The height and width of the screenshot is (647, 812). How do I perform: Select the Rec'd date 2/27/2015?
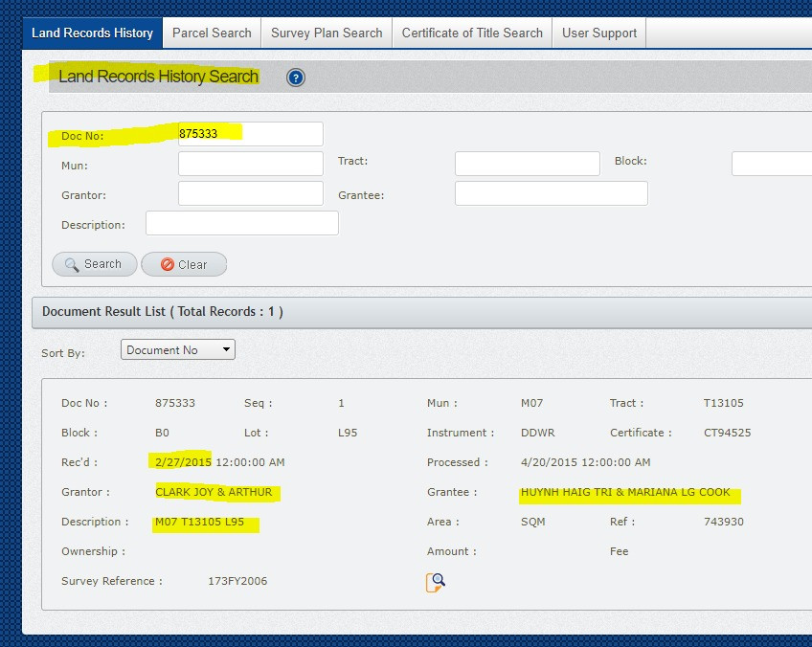(183, 462)
